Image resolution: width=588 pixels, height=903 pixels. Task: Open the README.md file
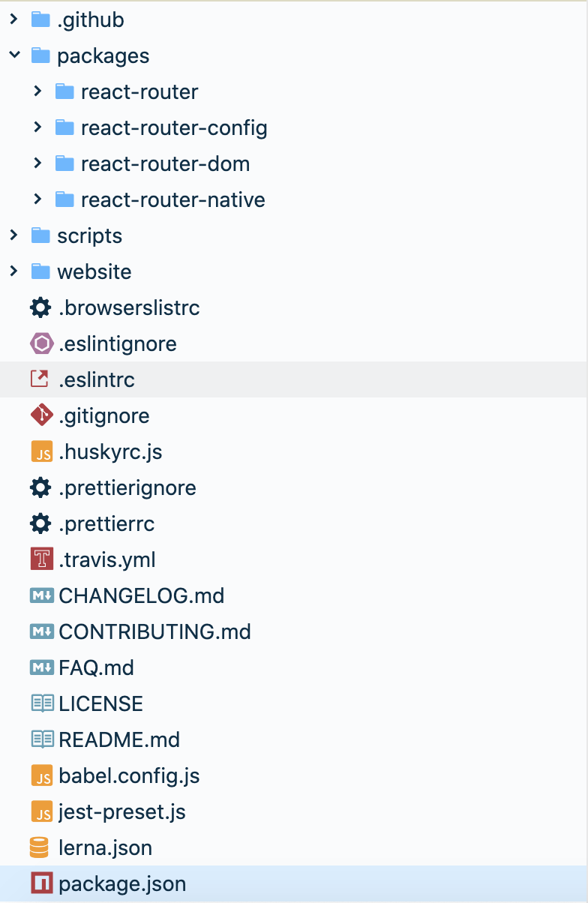coord(294,739)
